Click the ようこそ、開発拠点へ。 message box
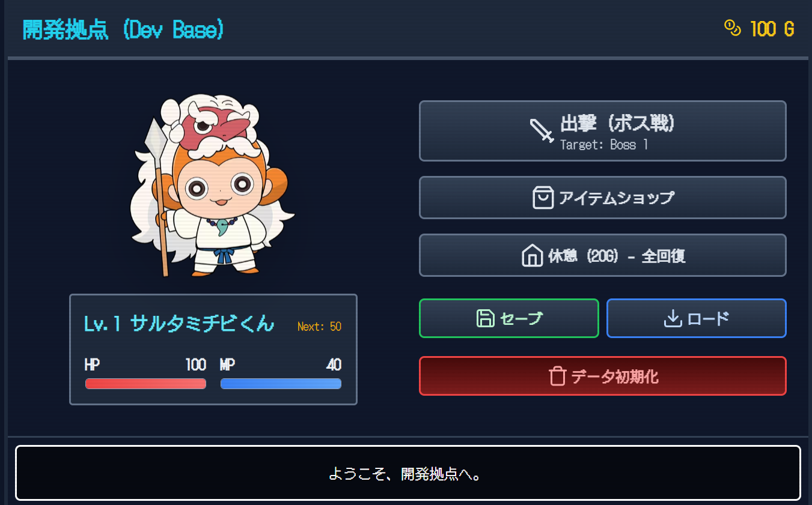The width and height of the screenshot is (812, 505). click(x=408, y=473)
